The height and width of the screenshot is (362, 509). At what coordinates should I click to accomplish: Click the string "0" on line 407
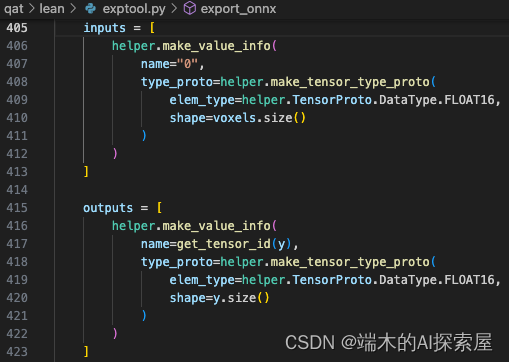pyautogui.click(x=188, y=63)
